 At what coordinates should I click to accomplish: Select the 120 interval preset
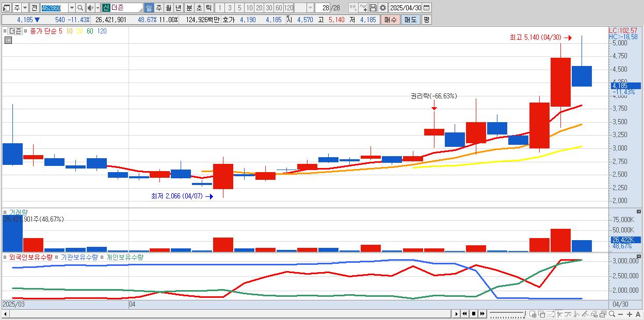[289, 8]
